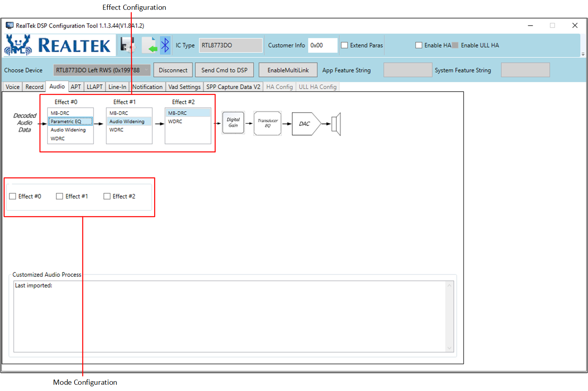
Task: Click the app icon in the title bar
Action: [x=9, y=25]
